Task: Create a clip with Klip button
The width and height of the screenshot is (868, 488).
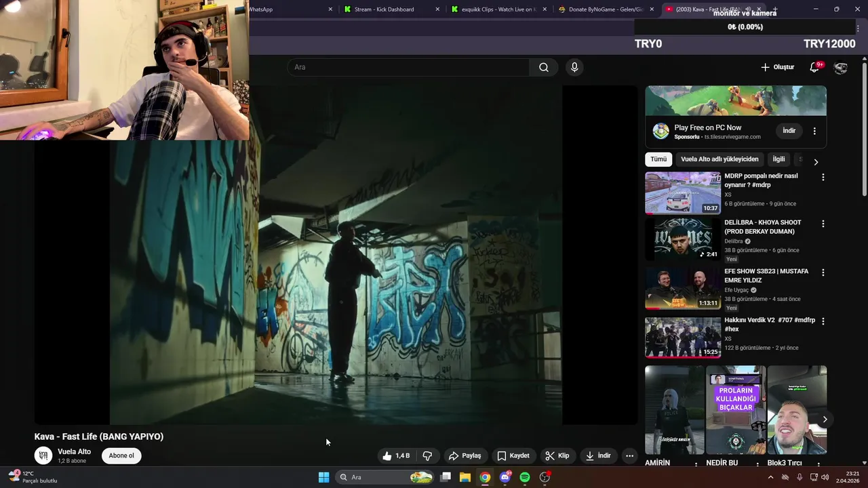Action: pyautogui.click(x=557, y=455)
